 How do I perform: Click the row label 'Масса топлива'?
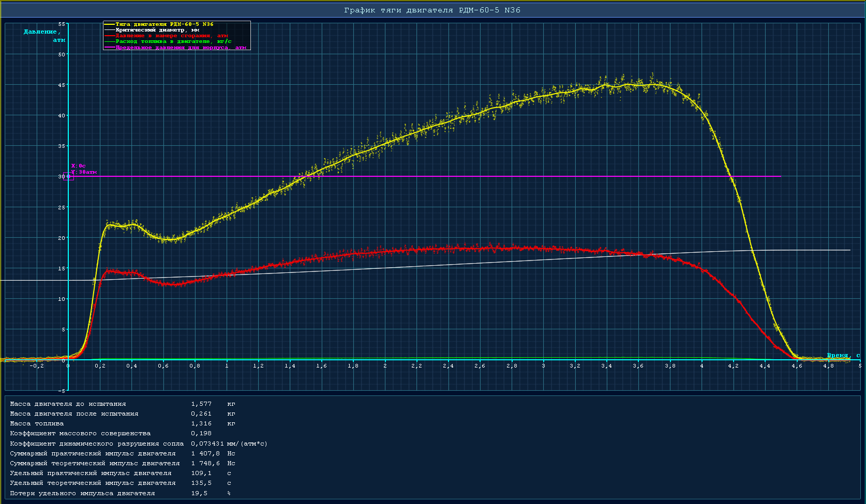(x=37, y=423)
